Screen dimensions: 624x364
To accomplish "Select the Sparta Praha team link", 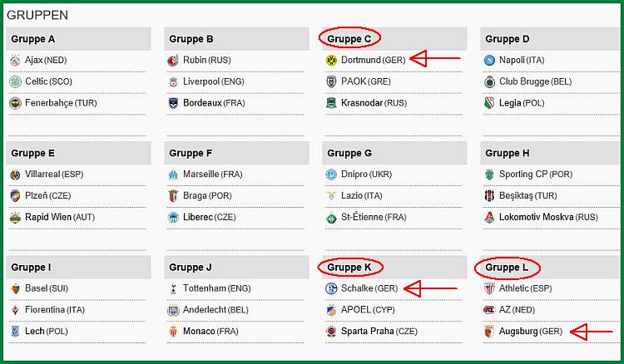I will pos(379,331).
